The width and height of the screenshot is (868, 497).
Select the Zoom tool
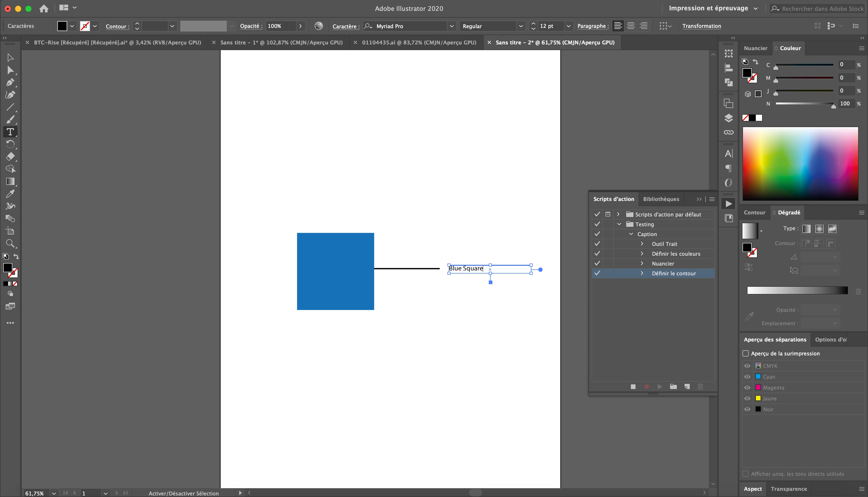click(10, 243)
